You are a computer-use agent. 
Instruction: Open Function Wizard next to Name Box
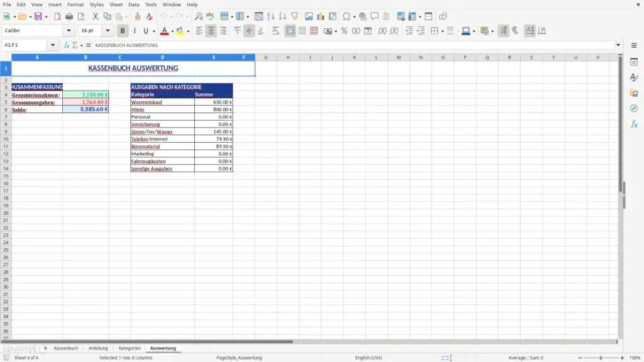[67, 45]
